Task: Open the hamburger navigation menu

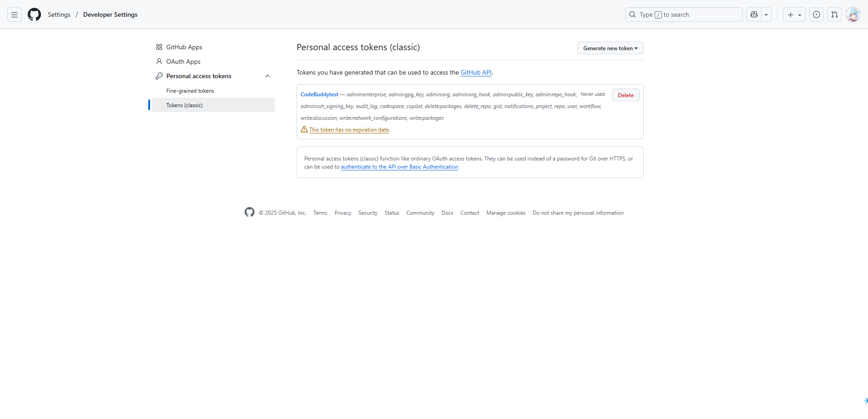Action: click(x=14, y=14)
